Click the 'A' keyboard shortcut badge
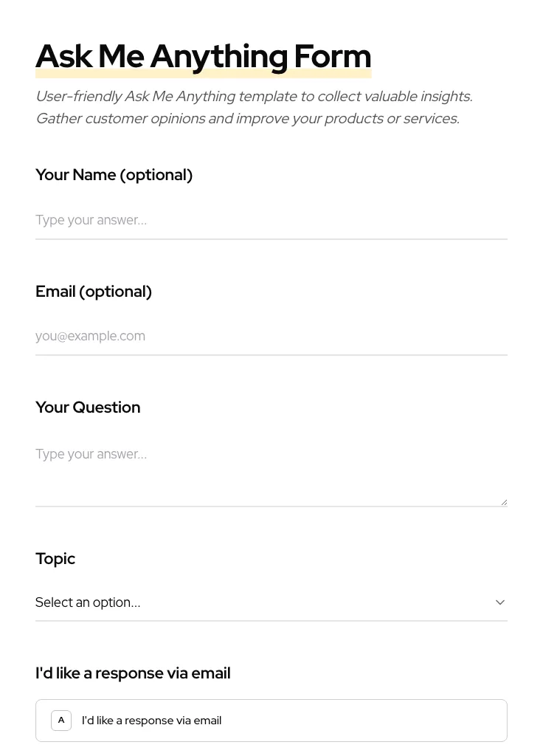This screenshot has height=756, width=543. (61, 720)
